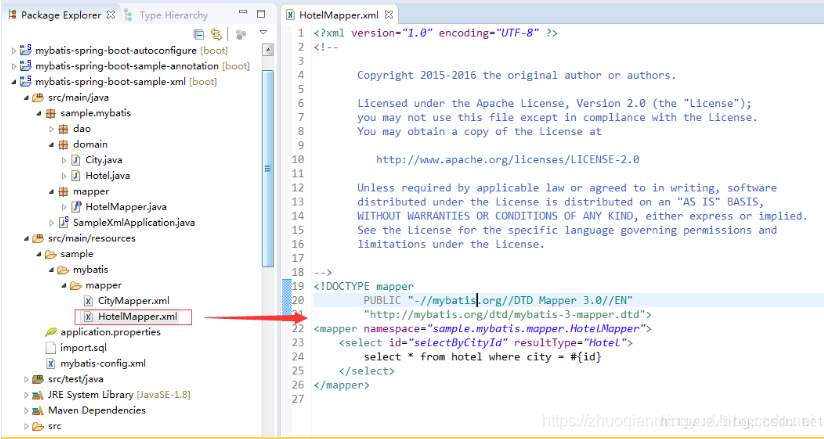
Task: Collapse the sample.mybatis package
Action: [39, 113]
